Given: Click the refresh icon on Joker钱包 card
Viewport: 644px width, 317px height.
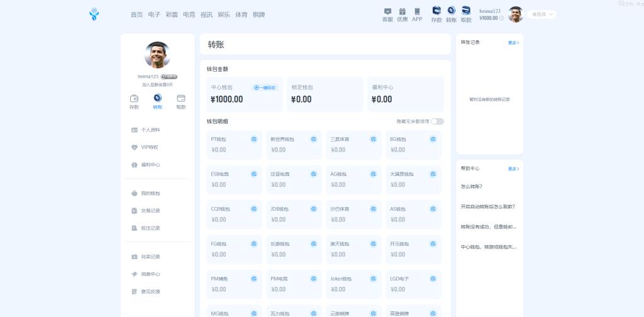Looking at the screenshot, I should pos(373,279).
